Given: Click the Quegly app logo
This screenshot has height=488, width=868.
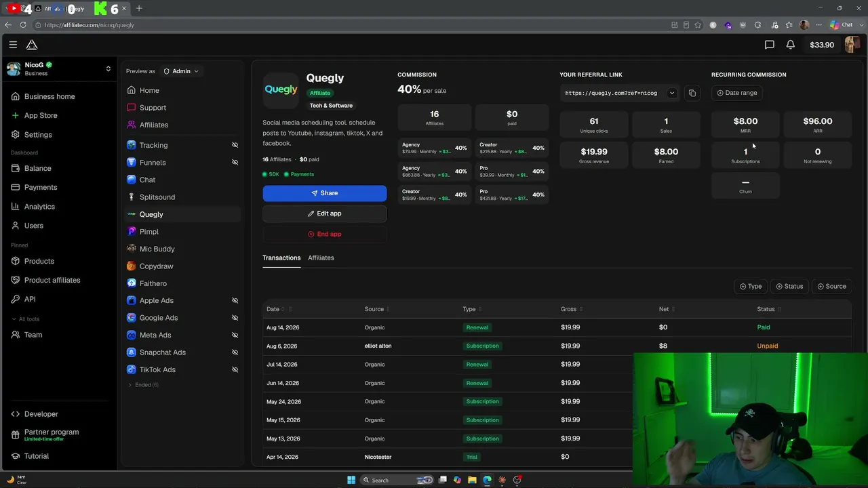Looking at the screenshot, I should (x=281, y=89).
